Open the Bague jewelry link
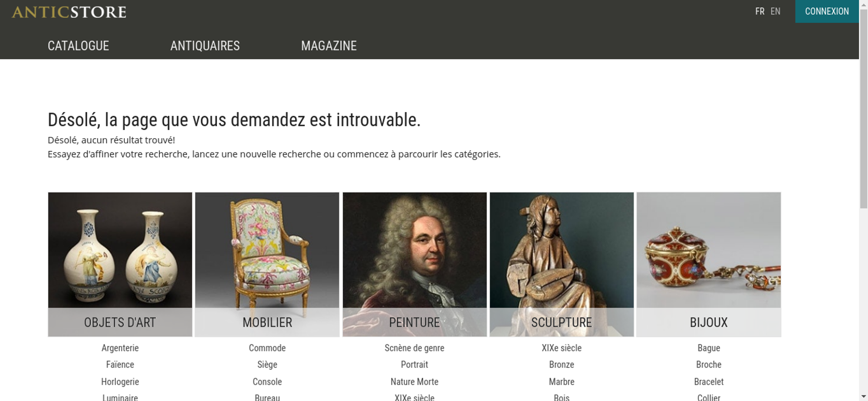The width and height of the screenshot is (868, 401). [x=709, y=348]
